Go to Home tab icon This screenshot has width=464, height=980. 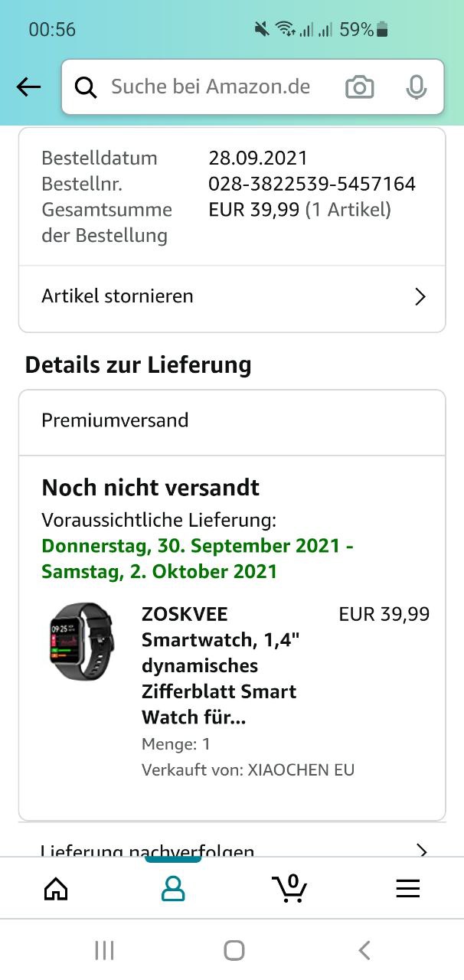(56, 888)
